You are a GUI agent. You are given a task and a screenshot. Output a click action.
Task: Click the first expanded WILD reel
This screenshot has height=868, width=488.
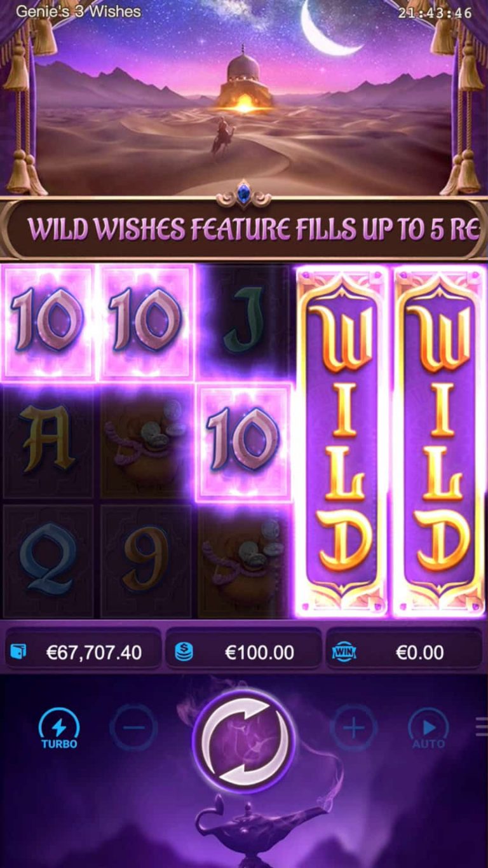(x=342, y=441)
